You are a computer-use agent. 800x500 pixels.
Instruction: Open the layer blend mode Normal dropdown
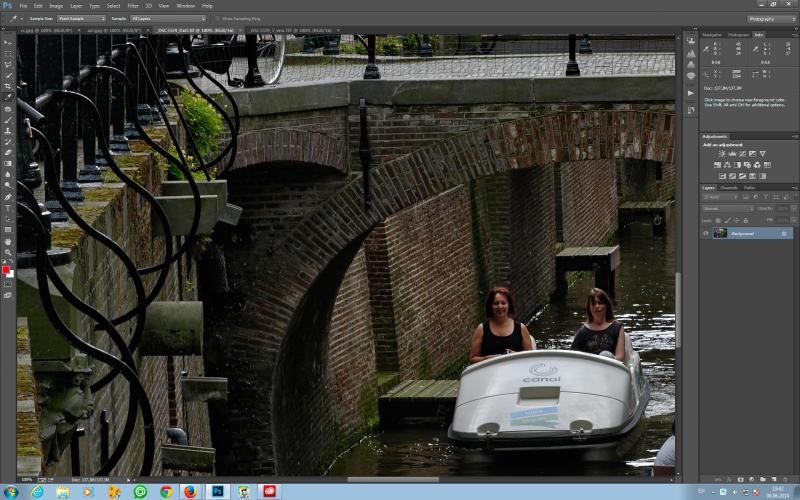click(x=728, y=208)
